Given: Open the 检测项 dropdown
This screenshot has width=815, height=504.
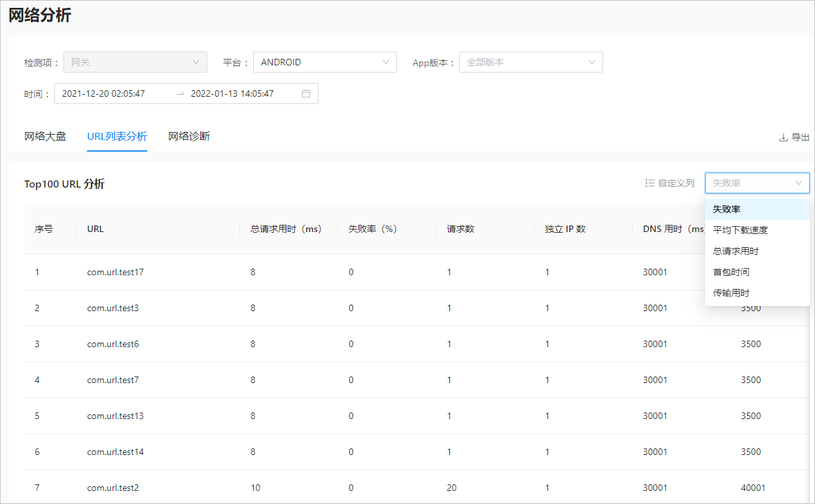Looking at the screenshot, I should [x=135, y=62].
